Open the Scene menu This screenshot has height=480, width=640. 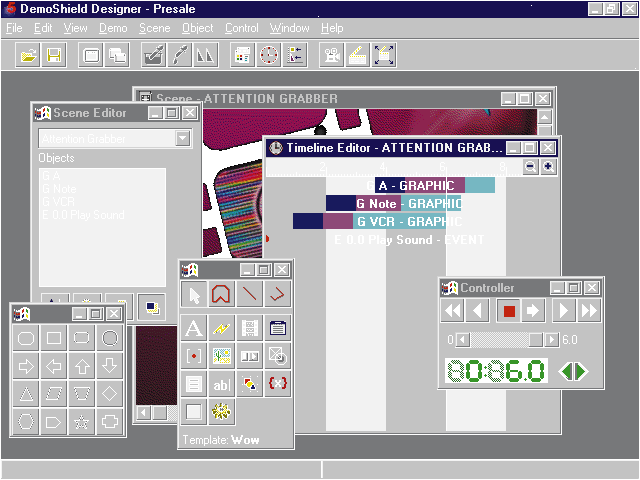pos(154,28)
